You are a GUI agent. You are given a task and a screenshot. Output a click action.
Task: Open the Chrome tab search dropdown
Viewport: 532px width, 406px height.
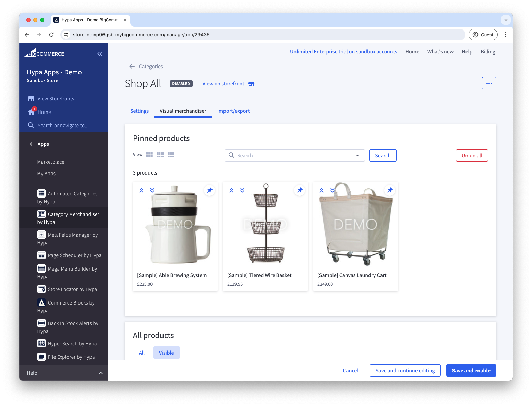(x=506, y=20)
